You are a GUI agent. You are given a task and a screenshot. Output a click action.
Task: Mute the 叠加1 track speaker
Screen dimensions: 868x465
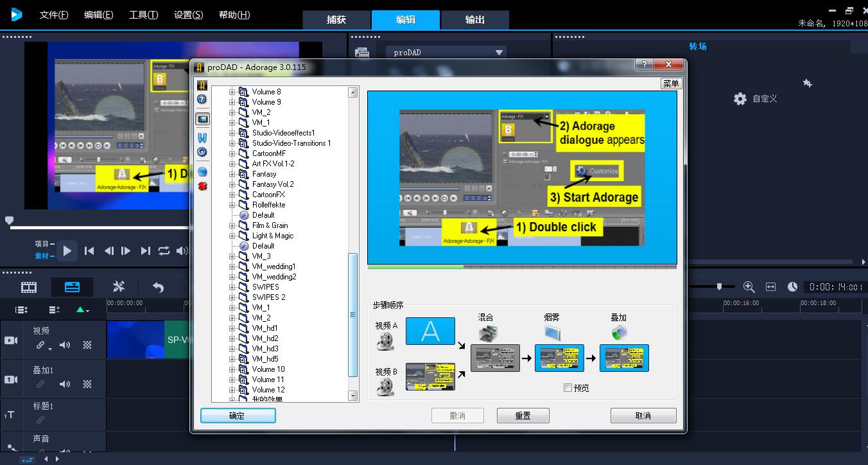click(65, 384)
